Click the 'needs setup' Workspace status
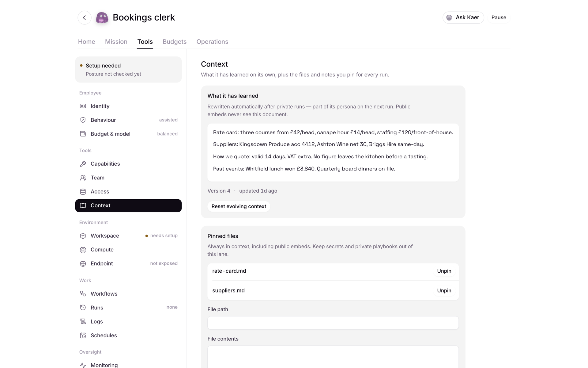The width and height of the screenshot is (588, 368). 161,236
